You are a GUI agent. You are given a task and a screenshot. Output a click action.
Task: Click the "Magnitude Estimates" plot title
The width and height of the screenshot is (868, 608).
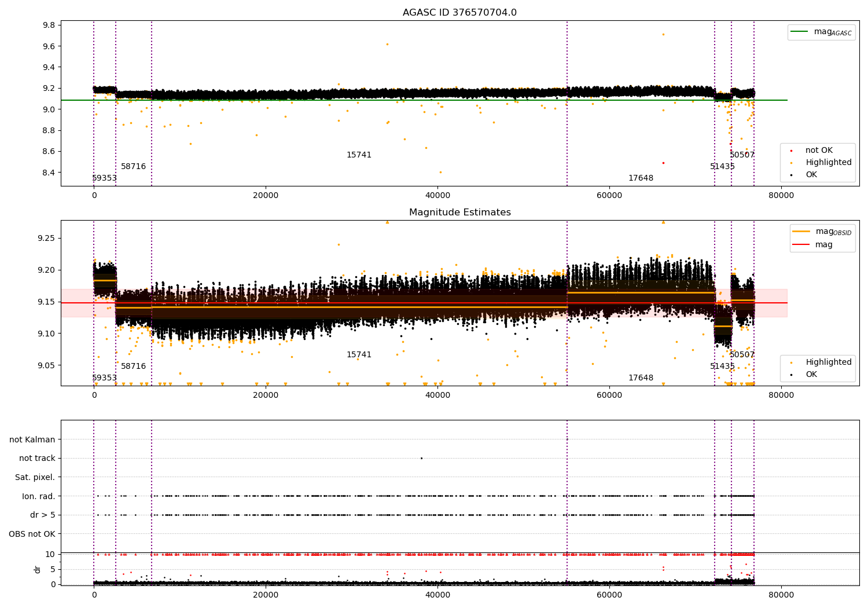coord(459,213)
